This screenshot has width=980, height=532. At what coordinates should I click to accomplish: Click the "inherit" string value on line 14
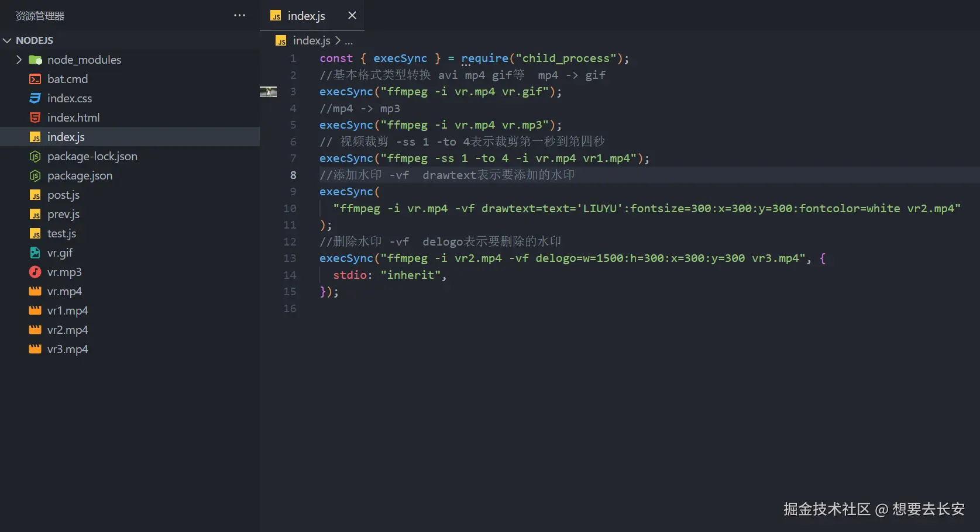pyautogui.click(x=411, y=275)
